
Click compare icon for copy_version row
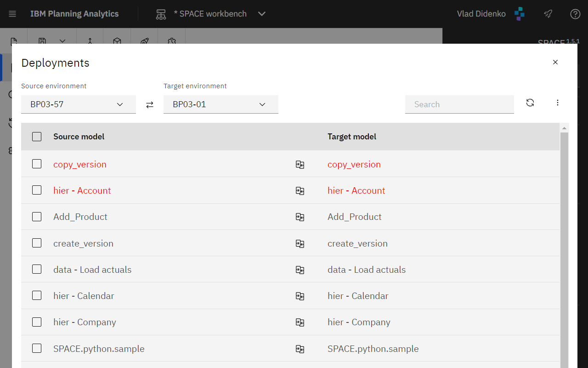click(x=300, y=165)
